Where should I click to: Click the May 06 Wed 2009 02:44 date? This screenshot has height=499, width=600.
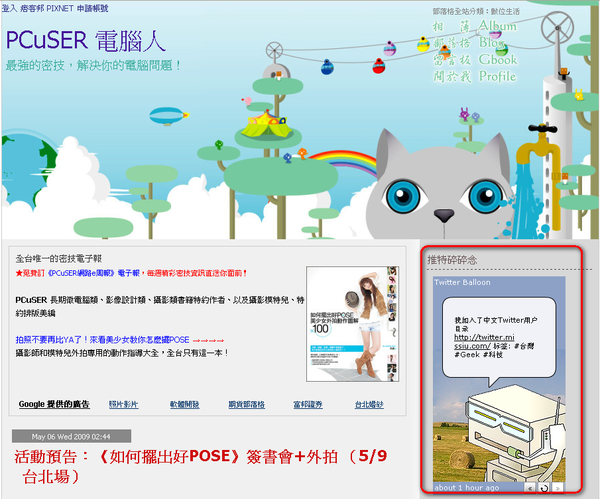pyautogui.click(x=71, y=437)
